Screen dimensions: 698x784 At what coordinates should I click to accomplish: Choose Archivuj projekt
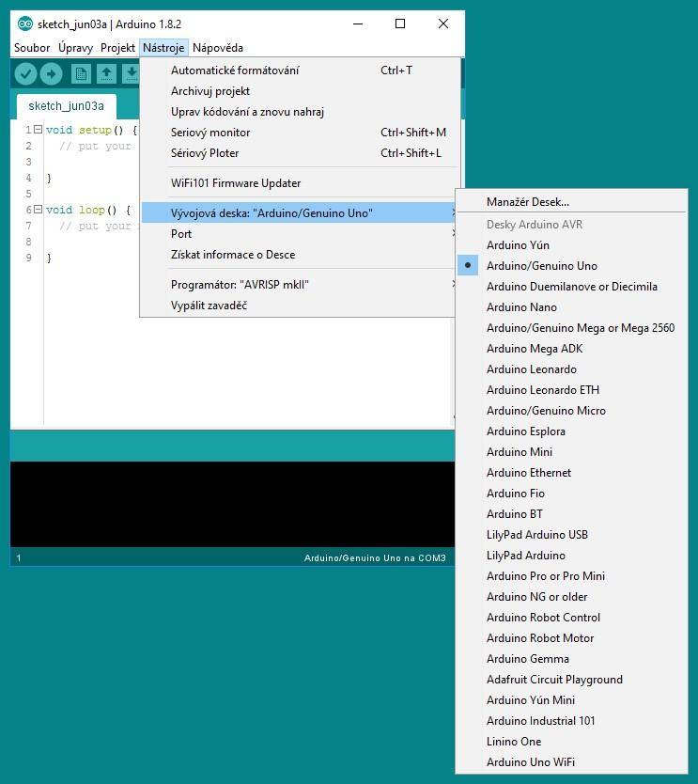click(x=299, y=91)
